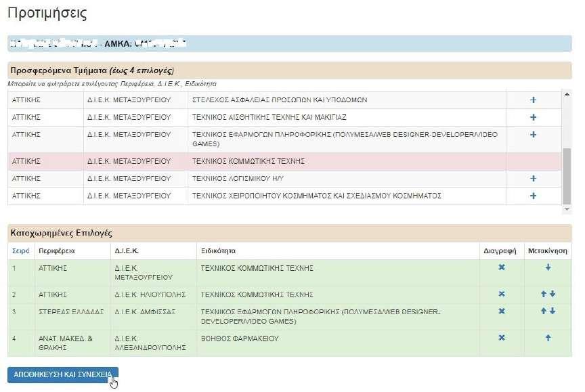Delete choice 2 Δ.Ι.Ε.Κ. ΗΛΙΟΥΠΟΛΗΣ
Viewport: 585px width, 392px height.
point(502,294)
